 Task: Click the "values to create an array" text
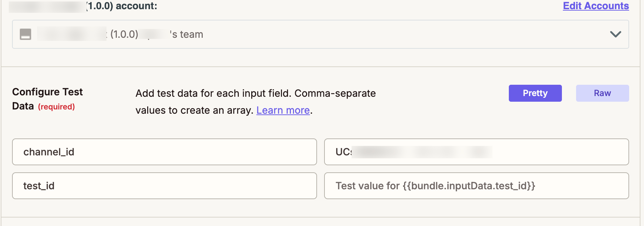pos(194,110)
